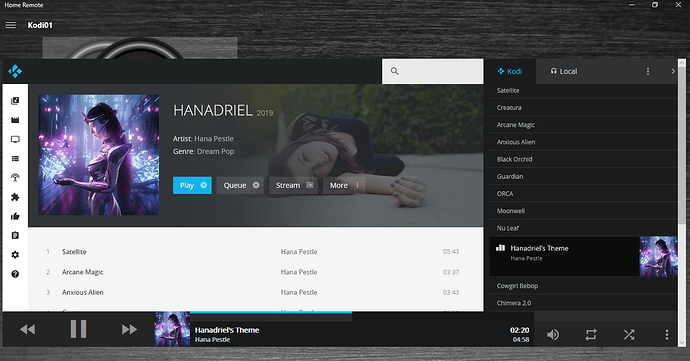Screen dimensions: 690x361
Task: Toggle shuffle playback mode
Action: pos(629,335)
